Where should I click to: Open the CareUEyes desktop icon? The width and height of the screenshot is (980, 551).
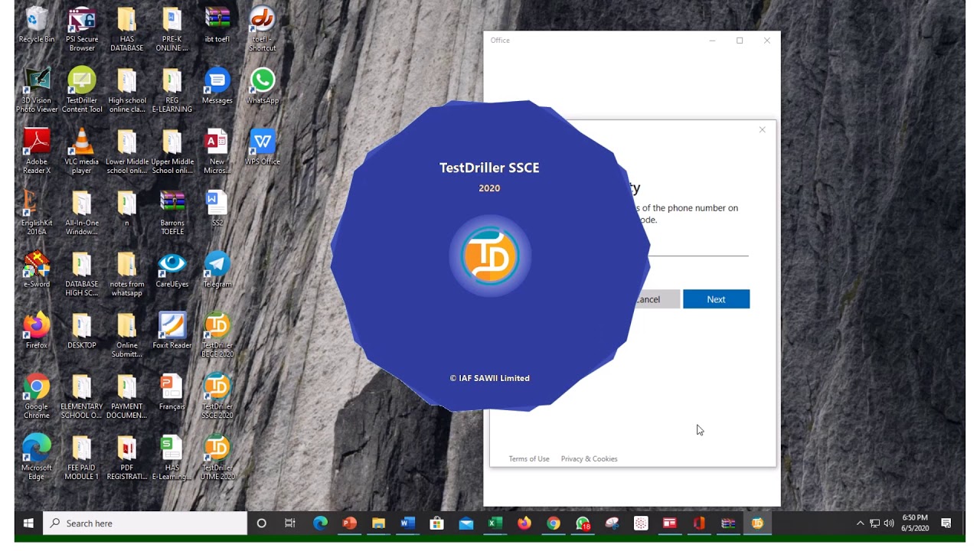click(x=172, y=271)
